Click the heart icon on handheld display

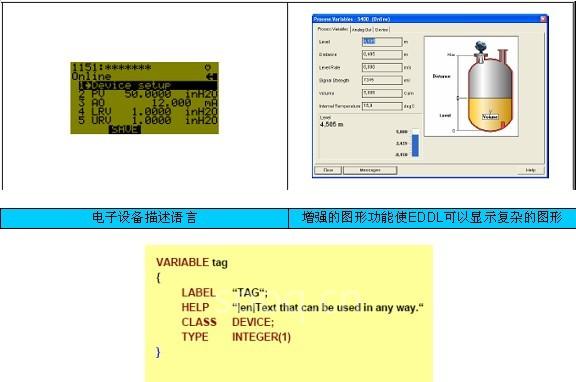pyautogui.click(x=208, y=67)
